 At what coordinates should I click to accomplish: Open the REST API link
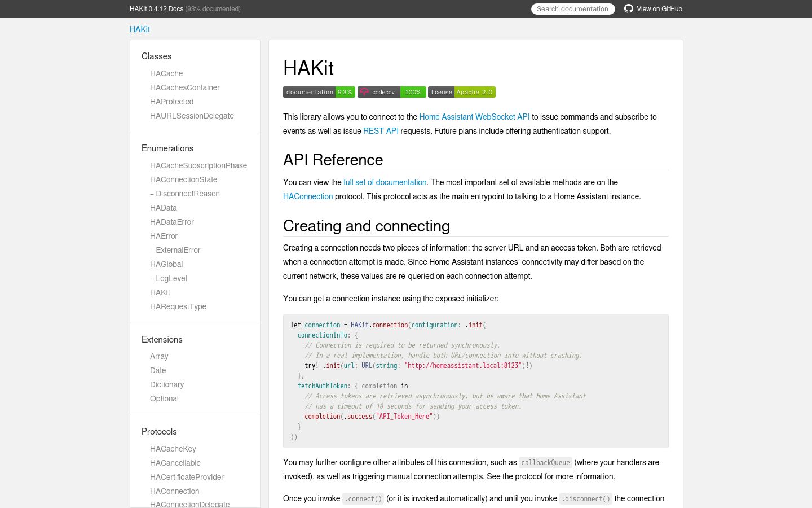click(x=381, y=131)
